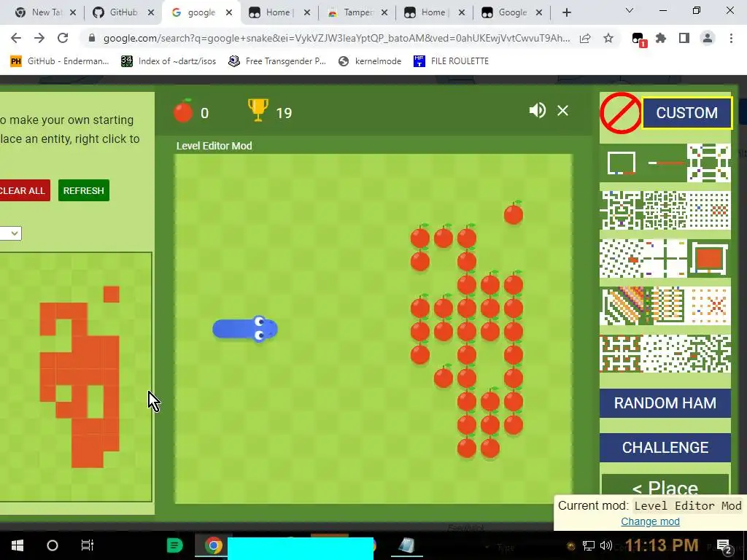Go forward in browser history
Viewport: 747px width, 560px height.
(39, 38)
